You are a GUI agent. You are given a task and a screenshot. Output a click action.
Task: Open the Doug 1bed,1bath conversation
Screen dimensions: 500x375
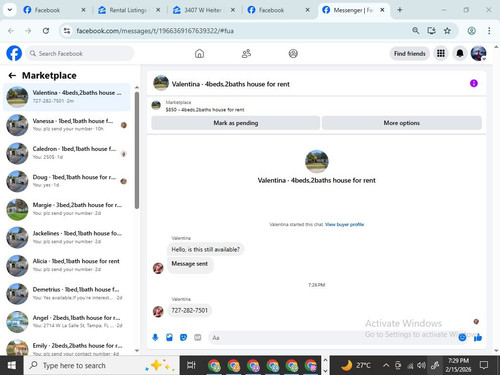(x=66, y=181)
